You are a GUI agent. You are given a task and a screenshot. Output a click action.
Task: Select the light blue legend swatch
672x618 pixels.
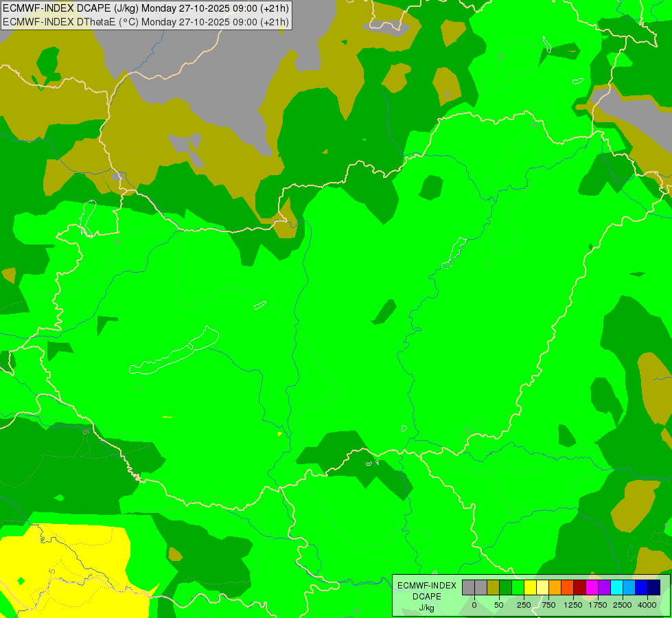tap(629, 588)
